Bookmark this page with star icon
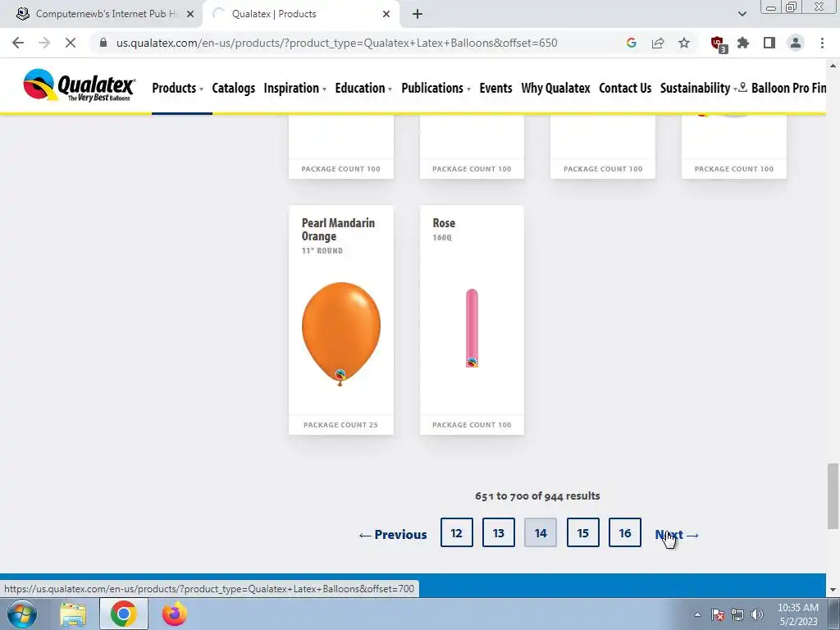Viewport: 840px width, 630px height. click(x=684, y=43)
